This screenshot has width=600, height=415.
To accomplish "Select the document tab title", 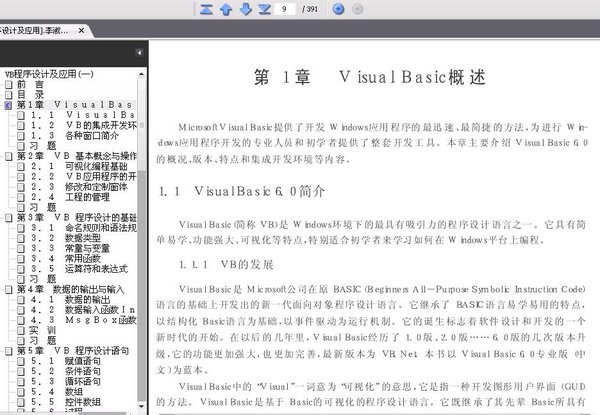I will [x=34, y=30].
